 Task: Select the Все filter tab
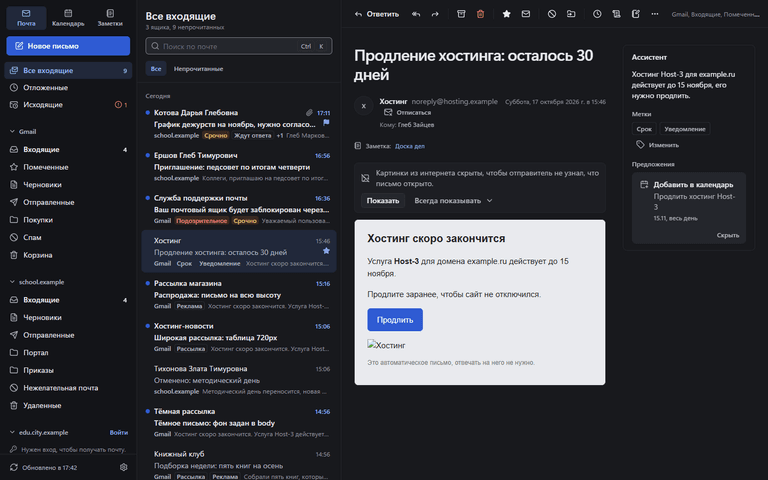pyautogui.click(x=156, y=69)
